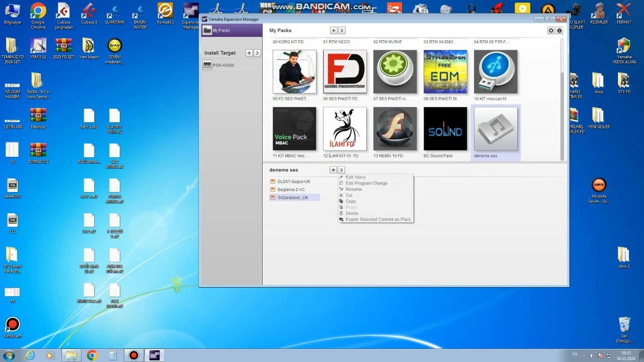
Task: Choose Delete in the context menu
Action: coord(375,213)
